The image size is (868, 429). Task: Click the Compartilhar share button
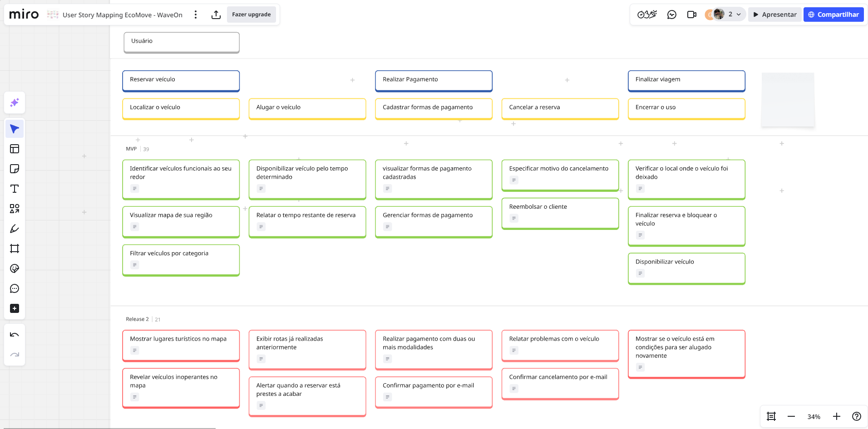pos(833,15)
